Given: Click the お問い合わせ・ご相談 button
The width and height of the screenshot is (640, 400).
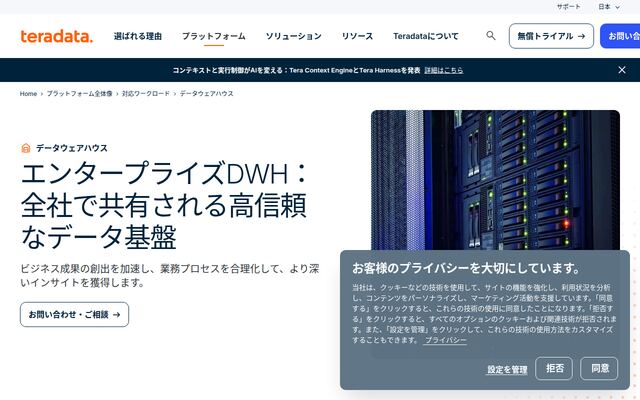Looking at the screenshot, I should [74, 314].
